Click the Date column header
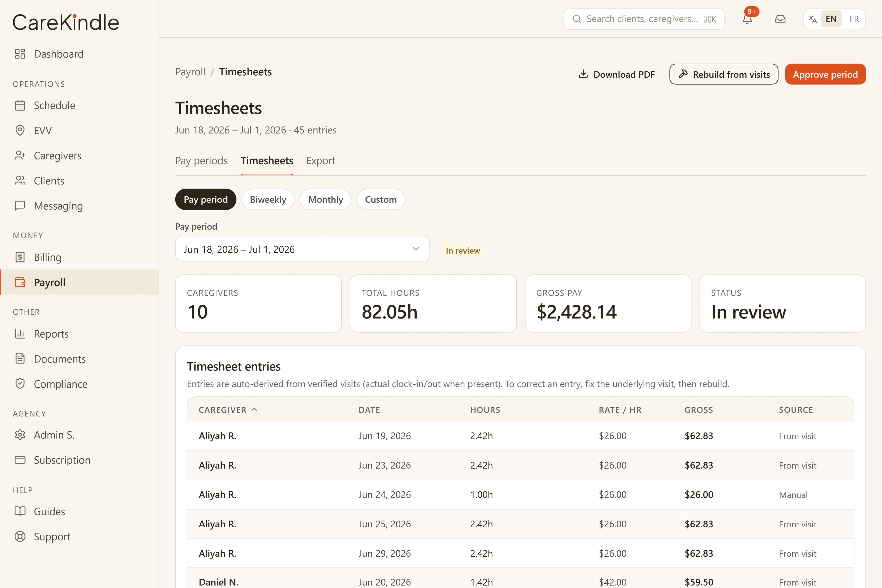Viewport: 882px width, 588px height. tap(369, 410)
